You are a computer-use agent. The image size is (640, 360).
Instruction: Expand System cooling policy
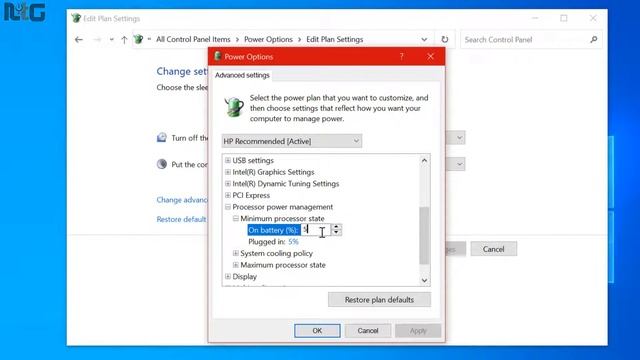point(236,253)
